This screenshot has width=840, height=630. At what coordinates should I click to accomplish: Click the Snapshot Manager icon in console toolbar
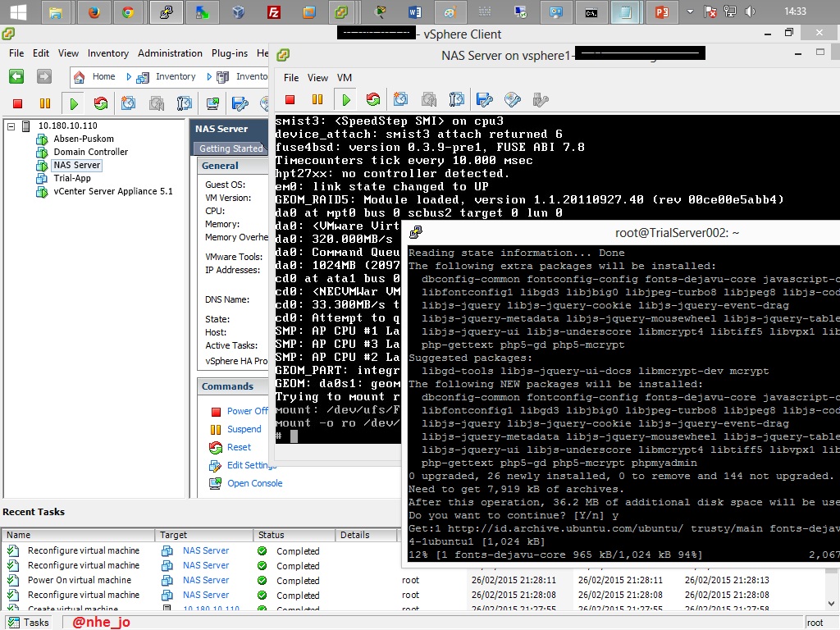click(456, 99)
